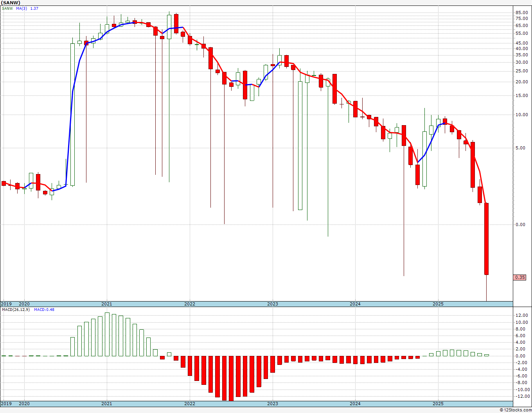
Task: Click 2021 on the MACD panel time axis
Action: tap(107, 404)
